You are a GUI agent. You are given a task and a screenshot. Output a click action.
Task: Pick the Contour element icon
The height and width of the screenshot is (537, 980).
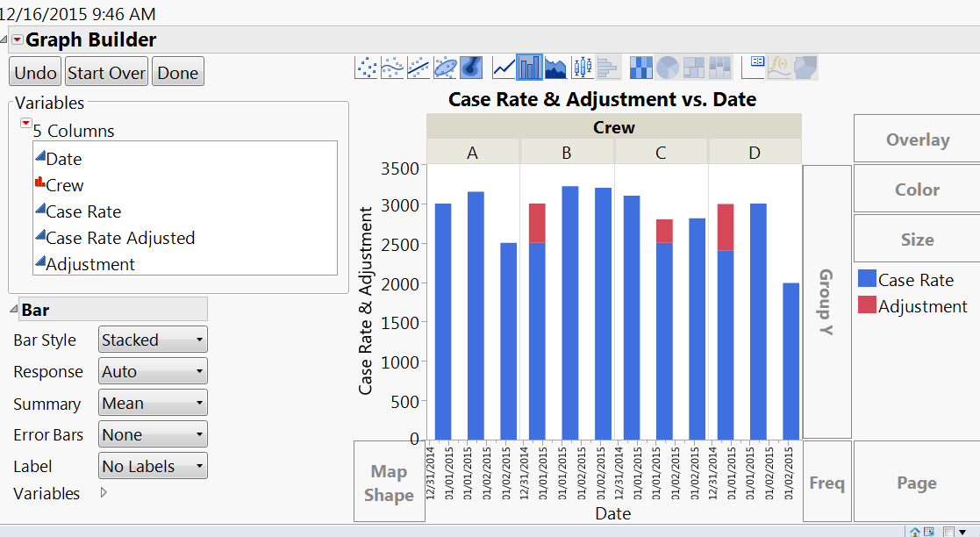click(x=471, y=67)
